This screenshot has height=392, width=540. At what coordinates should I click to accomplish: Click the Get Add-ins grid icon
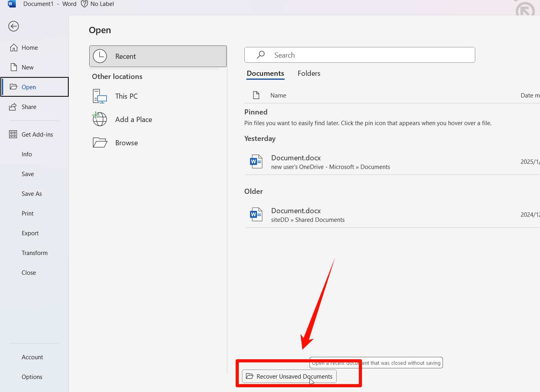point(13,134)
